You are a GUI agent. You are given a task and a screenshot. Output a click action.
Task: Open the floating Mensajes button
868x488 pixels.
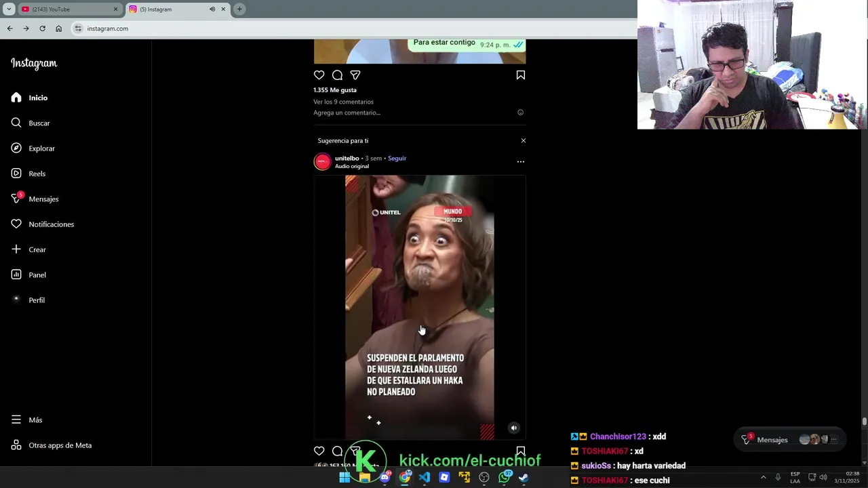790,440
